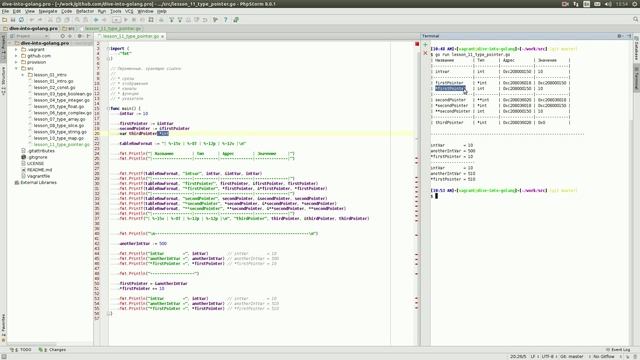The height and width of the screenshot is (360, 640).
Task: Click the dive-into-golang.pro breadcrumb
Action: pyautogui.click(x=30, y=29)
